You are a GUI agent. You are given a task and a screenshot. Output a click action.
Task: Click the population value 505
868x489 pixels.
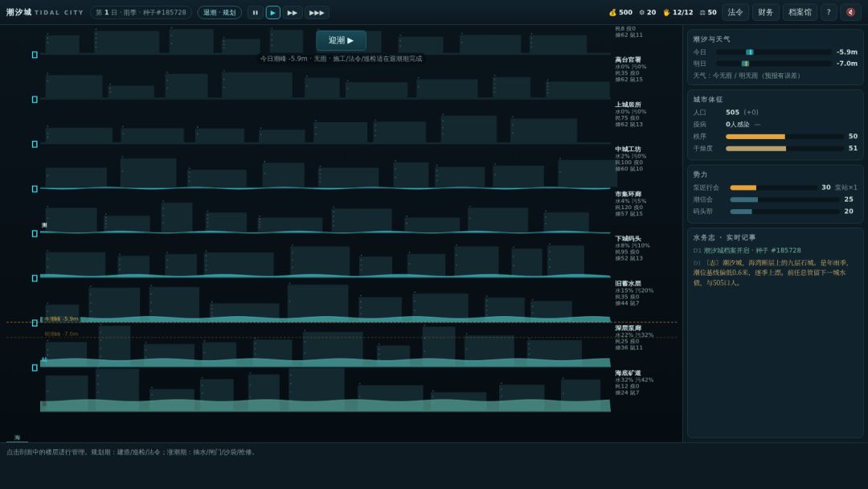click(x=732, y=113)
